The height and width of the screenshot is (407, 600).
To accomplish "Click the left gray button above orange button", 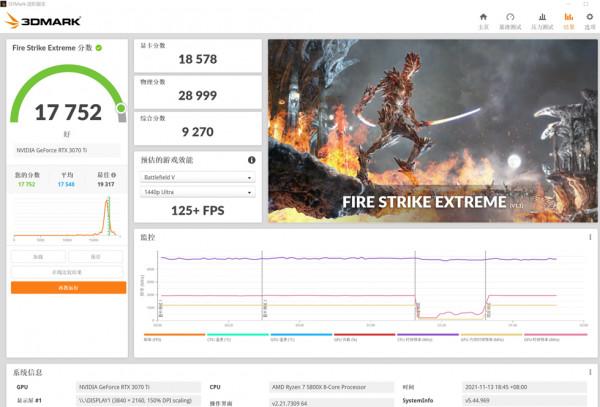I will [39, 257].
